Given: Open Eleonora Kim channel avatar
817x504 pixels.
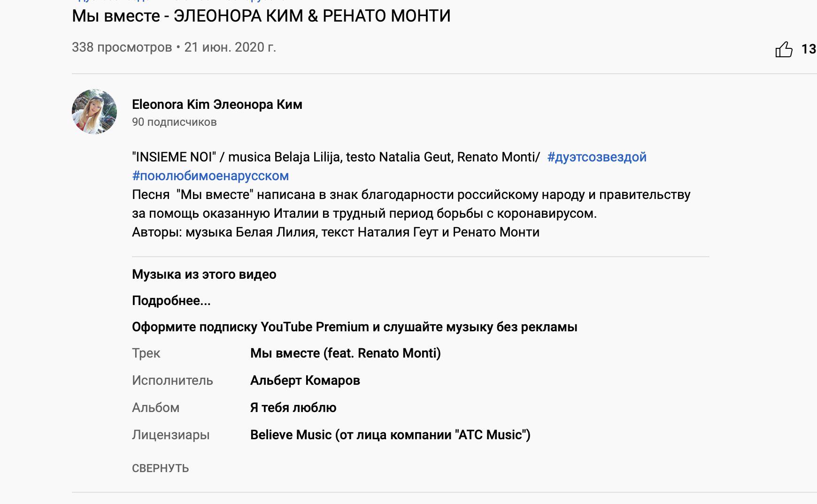Looking at the screenshot, I should [x=94, y=112].
